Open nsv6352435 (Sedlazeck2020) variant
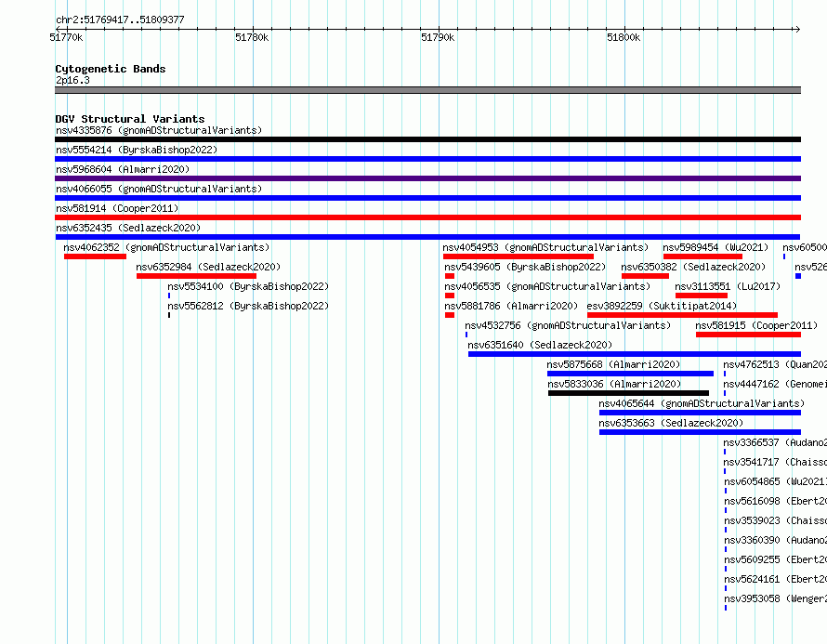The width and height of the screenshot is (827, 644). click(x=128, y=228)
